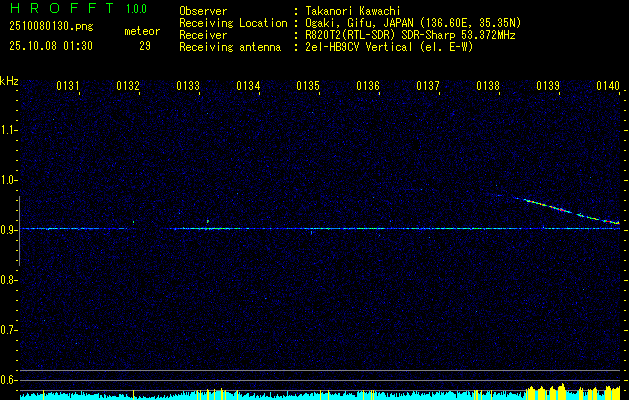This screenshot has height=400, width=629.
Task: Click the horizontal carrier line at 0.9 kHz
Action: point(320,229)
